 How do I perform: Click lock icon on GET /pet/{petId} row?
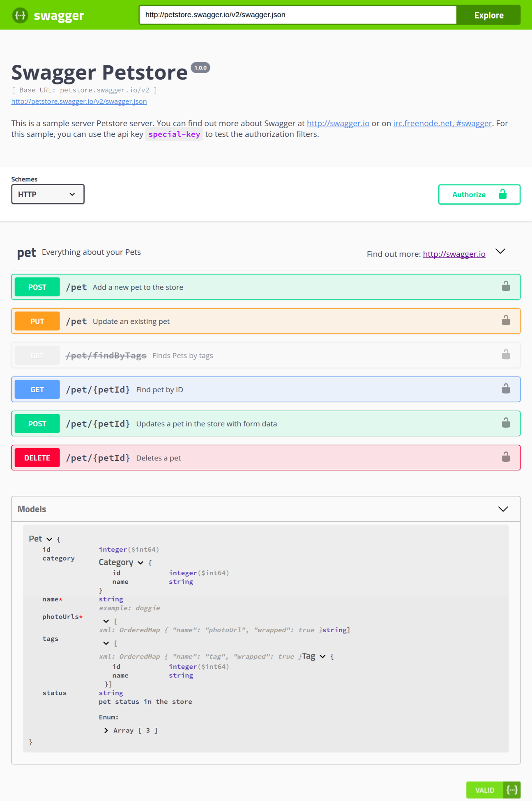click(506, 389)
